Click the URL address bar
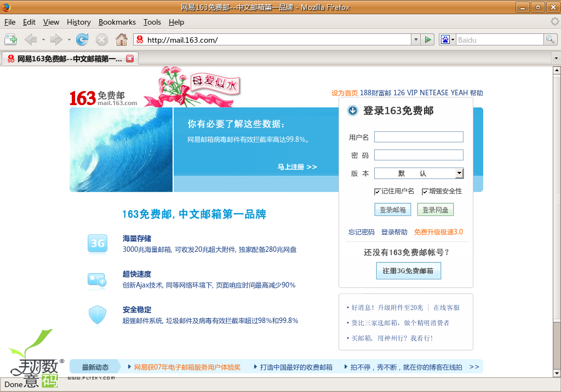 (x=277, y=40)
